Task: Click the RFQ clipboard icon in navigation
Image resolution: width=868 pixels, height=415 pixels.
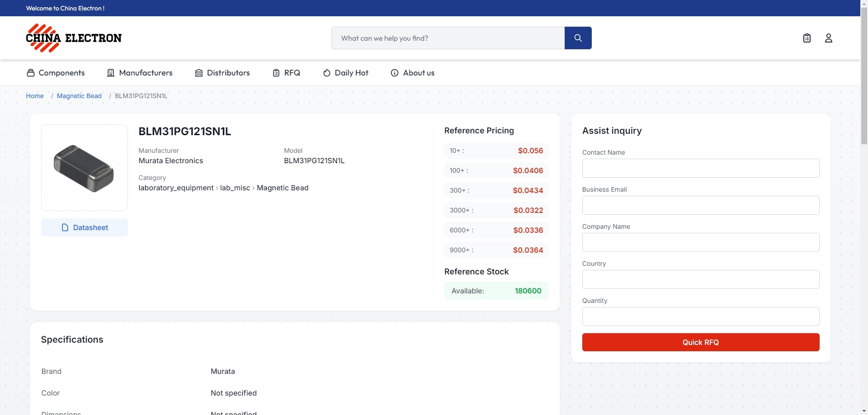Action: pos(276,73)
